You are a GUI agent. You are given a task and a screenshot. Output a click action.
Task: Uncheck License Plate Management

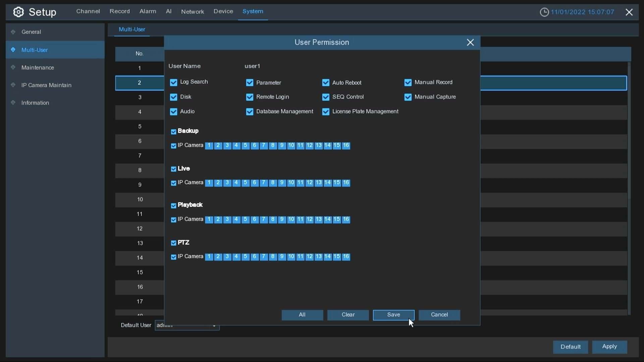tap(326, 112)
